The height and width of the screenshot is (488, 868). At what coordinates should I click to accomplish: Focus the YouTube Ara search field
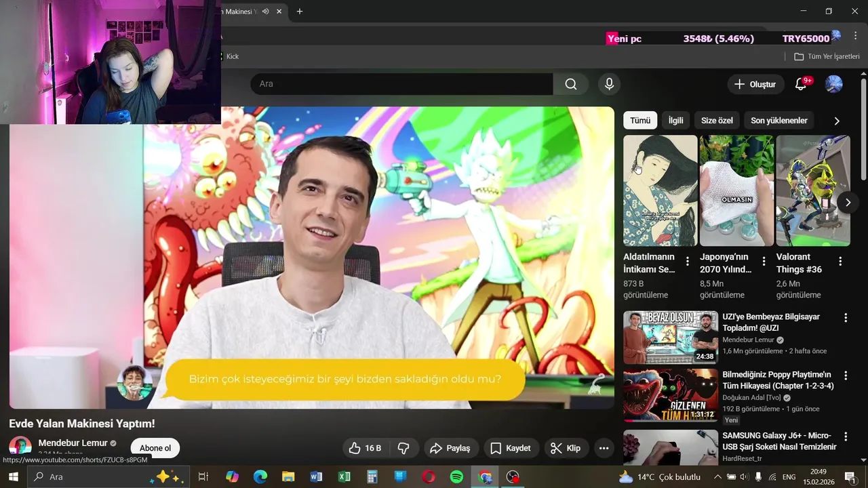(401, 84)
